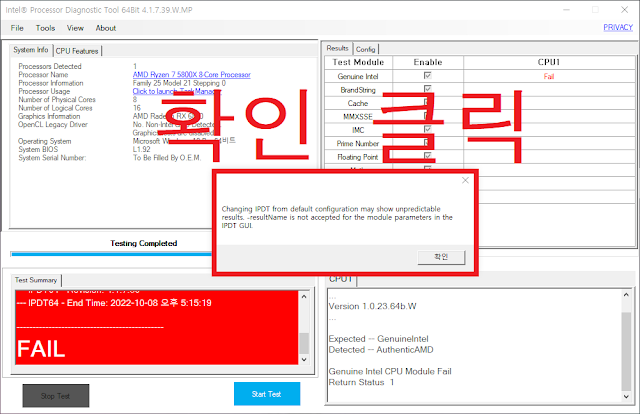The height and width of the screenshot is (414, 640).
Task: Click the 확인 button in the dialog
Action: (x=441, y=257)
